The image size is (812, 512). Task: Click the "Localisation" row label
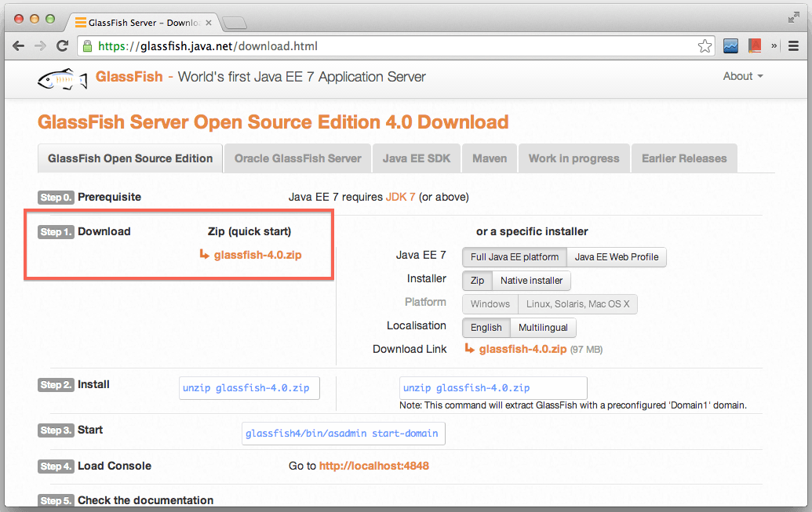[x=417, y=325]
